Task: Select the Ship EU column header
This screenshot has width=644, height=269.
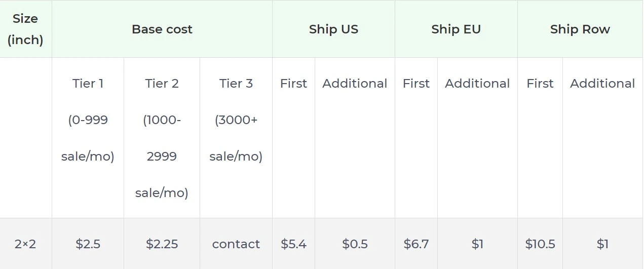Action: pos(456,29)
